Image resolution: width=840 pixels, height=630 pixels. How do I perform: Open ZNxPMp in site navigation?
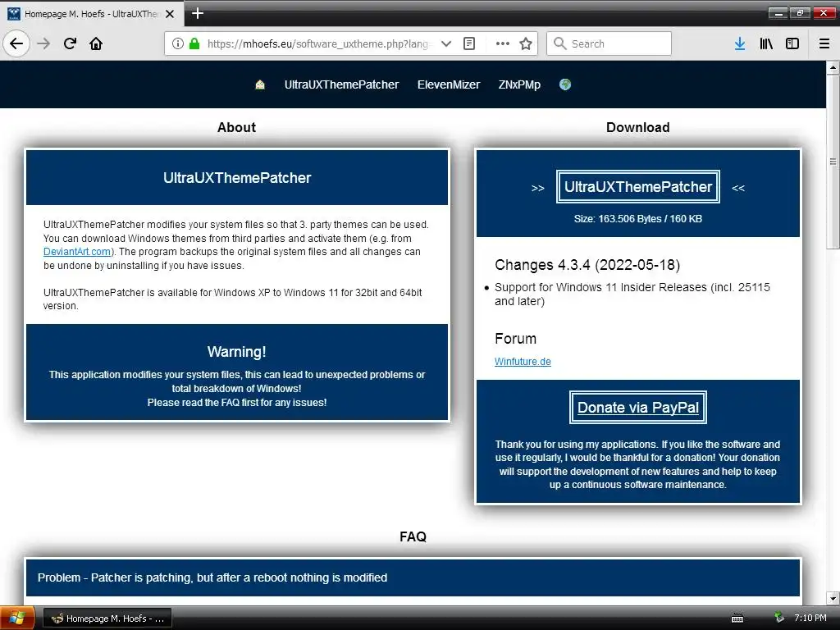tap(519, 84)
